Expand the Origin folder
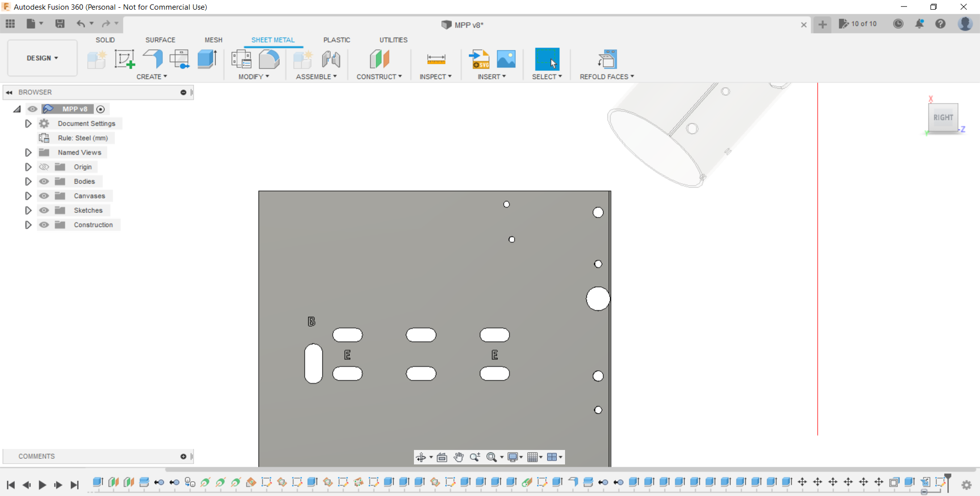The image size is (980, 496). pyautogui.click(x=28, y=167)
